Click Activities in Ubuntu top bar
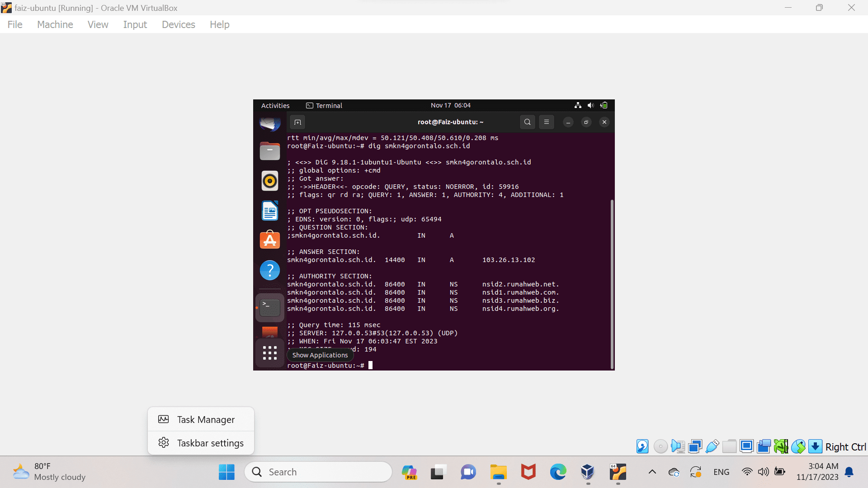The width and height of the screenshot is (868, 488). tap(275, 105)
